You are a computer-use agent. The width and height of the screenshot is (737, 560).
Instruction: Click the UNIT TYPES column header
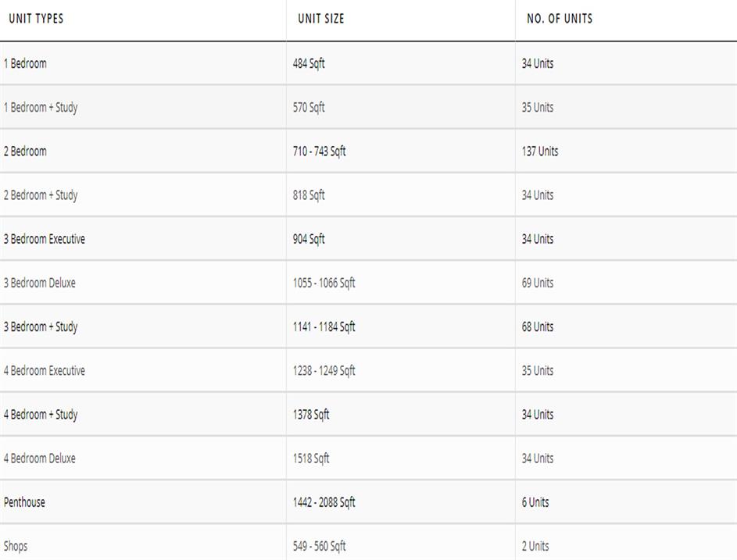click(36, 19)
